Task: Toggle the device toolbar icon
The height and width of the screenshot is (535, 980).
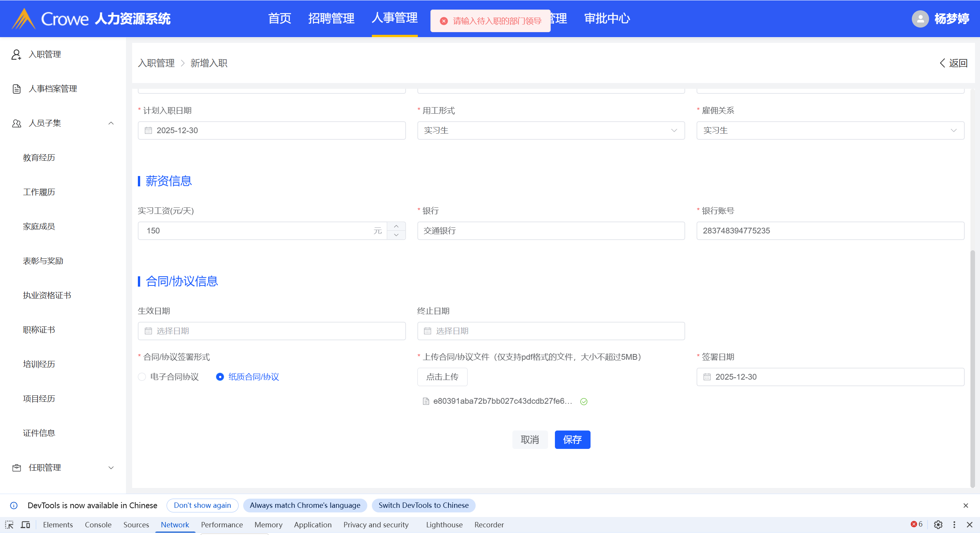Action: point(25,524)
